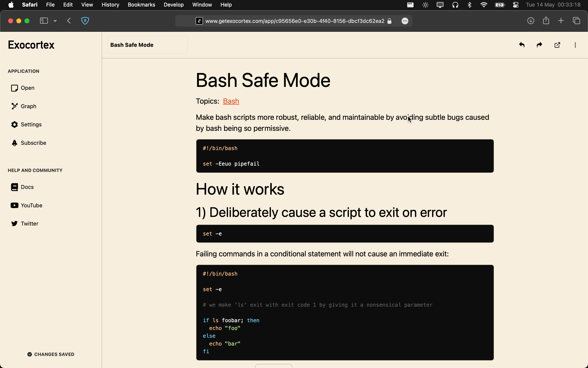This screenshot has height=368, width=588.
Task: Click the Exocortex logo title
Action: (31, 45)
